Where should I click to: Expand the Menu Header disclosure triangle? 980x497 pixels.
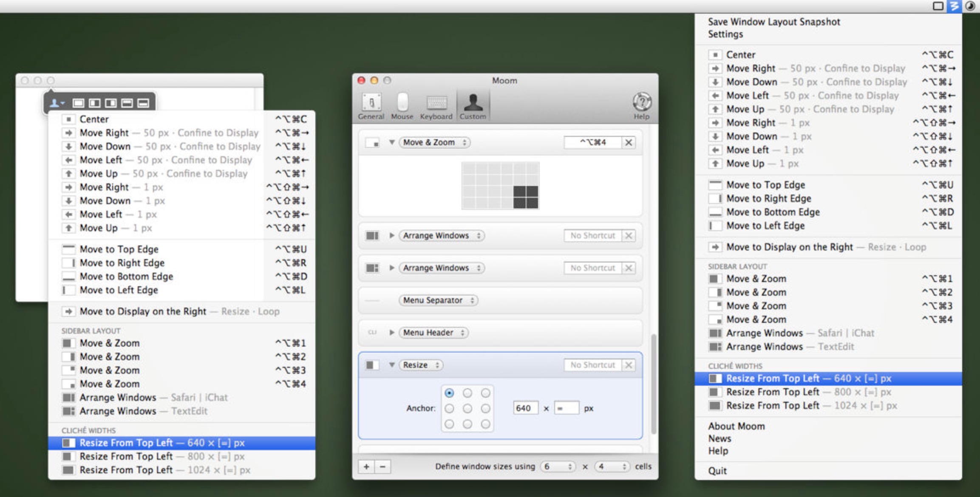click(x=392, y=333)
